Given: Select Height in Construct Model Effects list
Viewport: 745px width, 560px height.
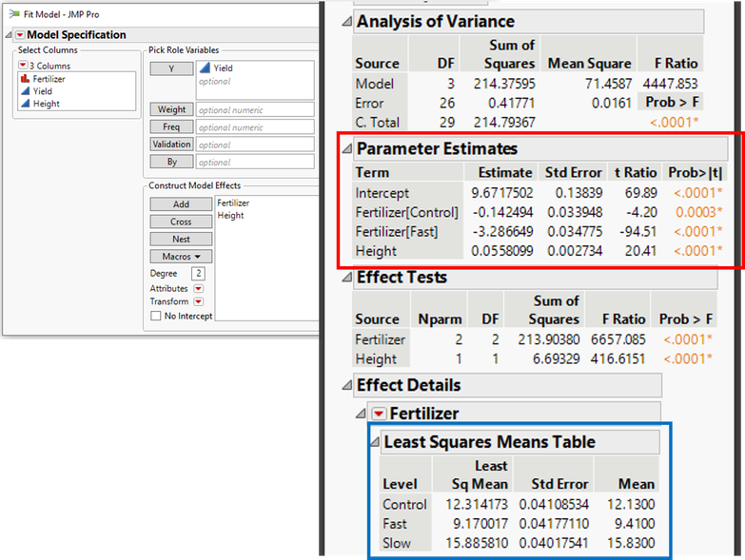Looking at the screenshot, I should click(x=230, y=216).
